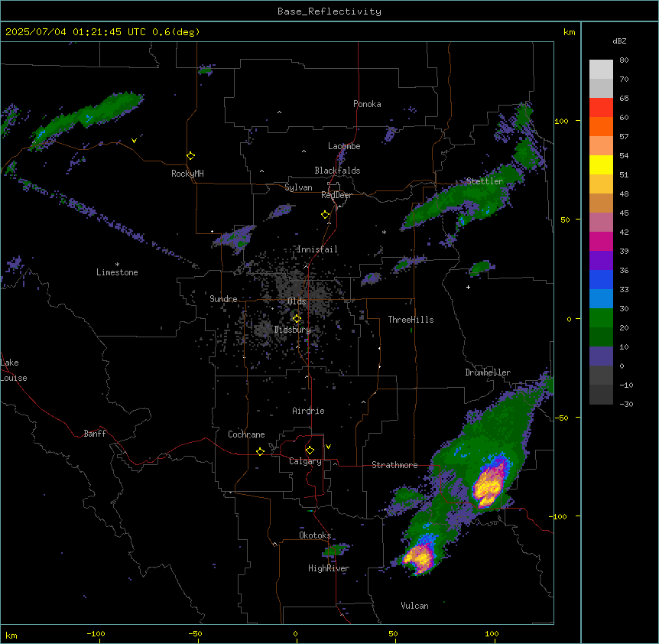This screenshot has height=644, width=659.
Task: Click the Limestone label
Action: pos(117,272)
